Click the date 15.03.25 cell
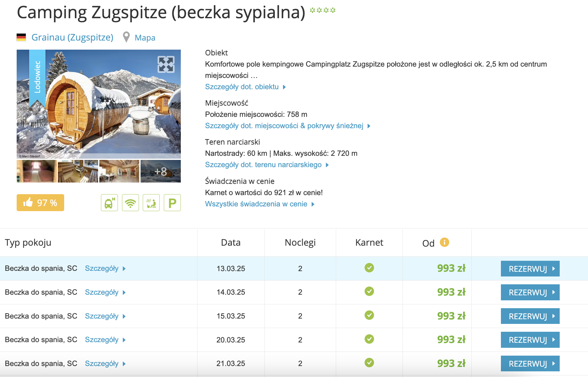This screenshot has width=588, height=377. pos(231,316)
